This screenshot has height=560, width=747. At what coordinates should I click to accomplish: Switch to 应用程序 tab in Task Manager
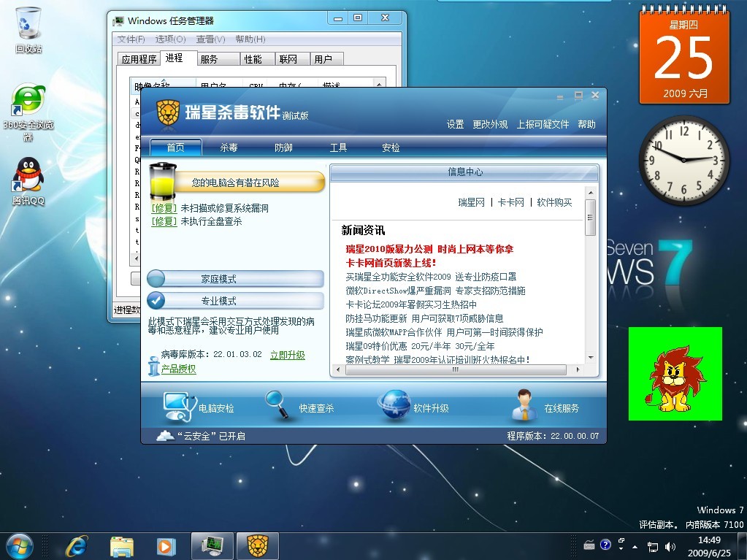tap(139, 59)
